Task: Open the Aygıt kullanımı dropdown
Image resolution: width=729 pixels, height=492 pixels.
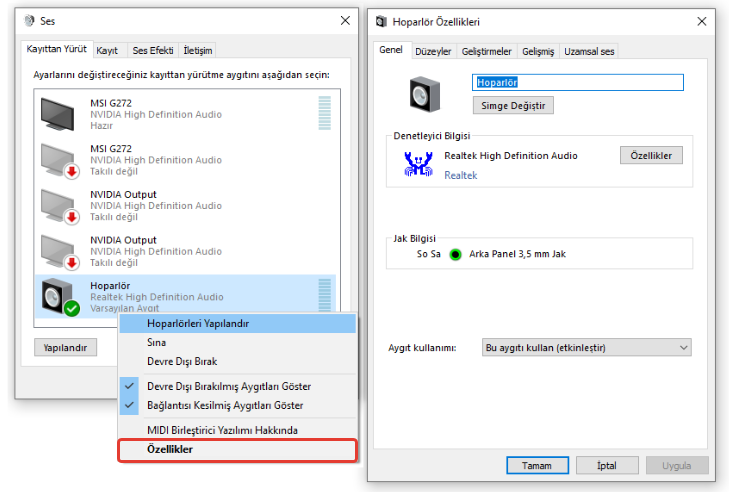Action: coord(586,347)
